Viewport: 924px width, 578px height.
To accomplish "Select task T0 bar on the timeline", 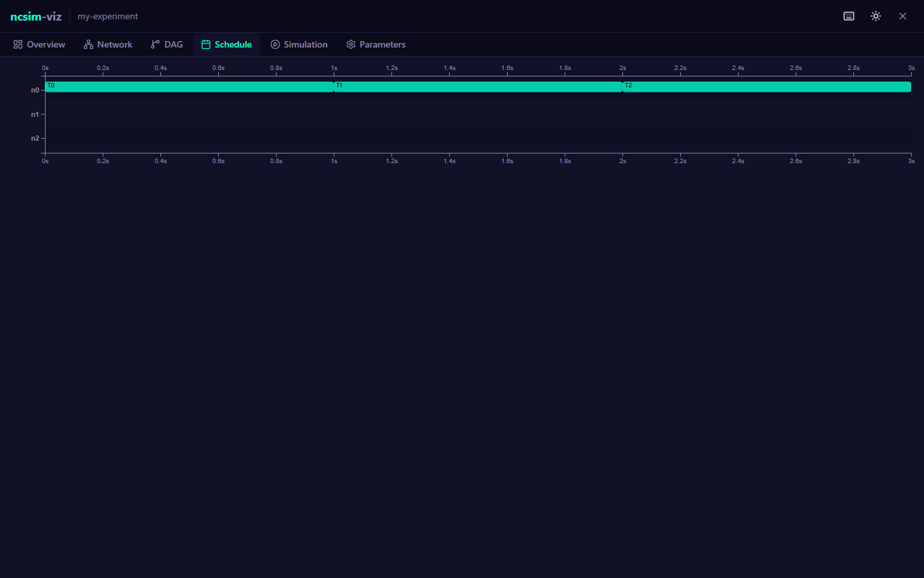I will [x=189, y=87].
